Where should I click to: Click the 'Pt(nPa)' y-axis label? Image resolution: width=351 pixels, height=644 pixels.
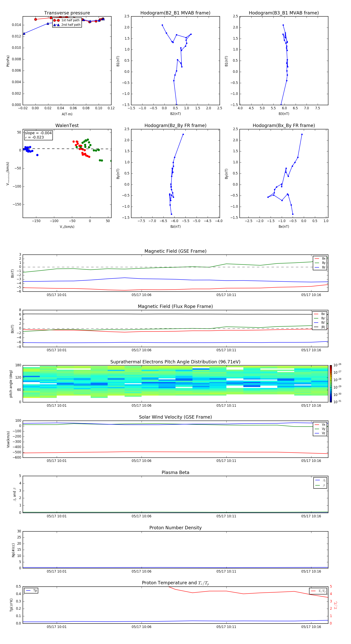click(x=8, y=61)
